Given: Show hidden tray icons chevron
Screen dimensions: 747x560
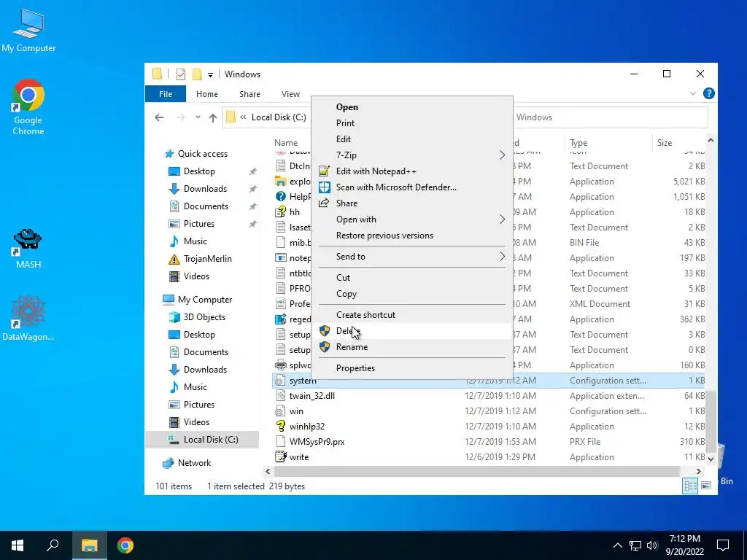Looking at the screenshot, I should click(x=617, y=545).
